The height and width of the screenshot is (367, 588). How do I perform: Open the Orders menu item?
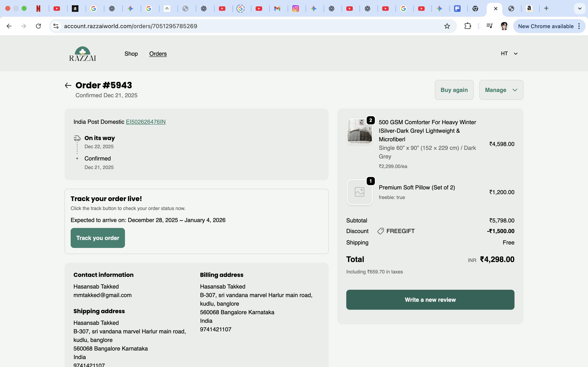coord(158,54)
